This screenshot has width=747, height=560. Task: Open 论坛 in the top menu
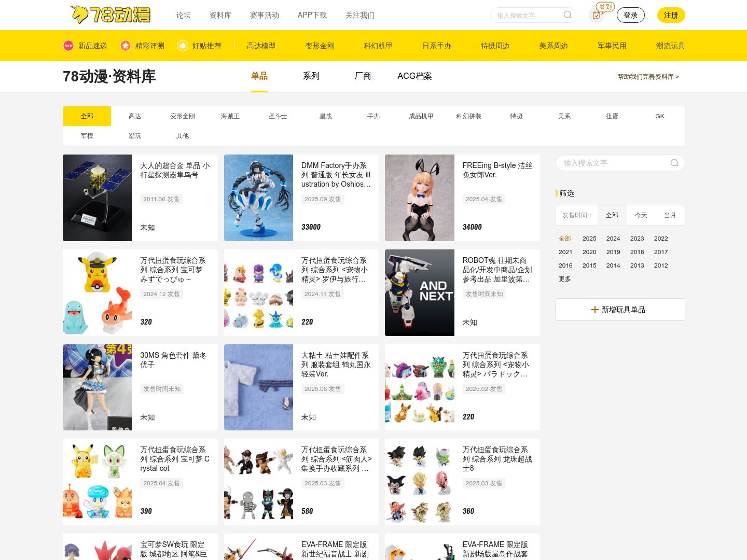coord(184,15)
